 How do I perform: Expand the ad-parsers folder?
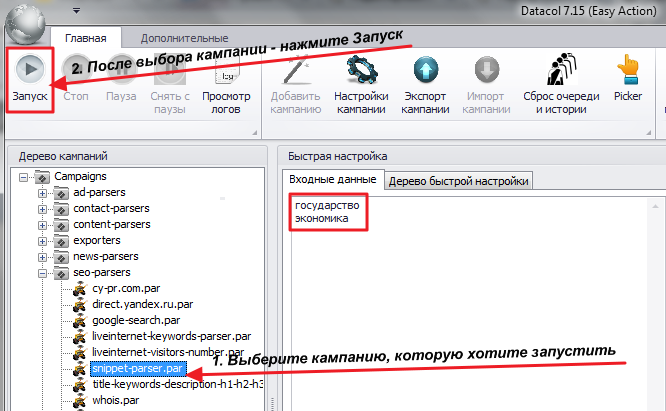point(42,193)
